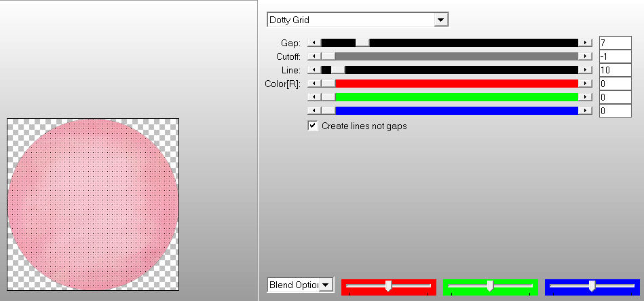The width and height of the screenshot is (644, 301).
Task: Click the Gap slider left arrow
Action: 314,43
